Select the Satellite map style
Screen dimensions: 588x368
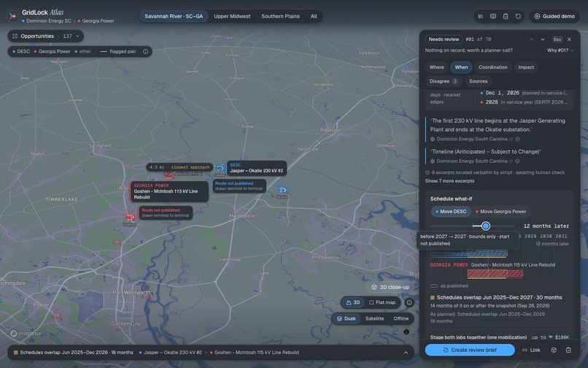375,318
